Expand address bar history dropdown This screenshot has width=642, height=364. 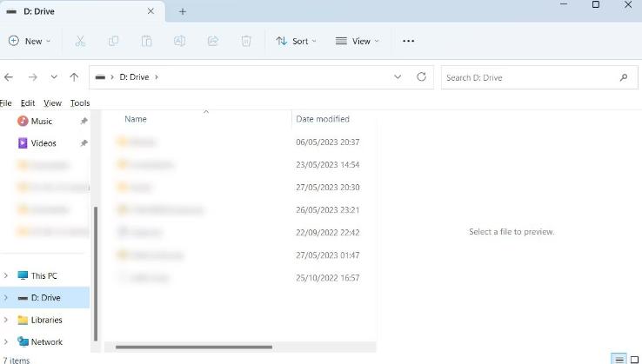click(x=398, y=77)
